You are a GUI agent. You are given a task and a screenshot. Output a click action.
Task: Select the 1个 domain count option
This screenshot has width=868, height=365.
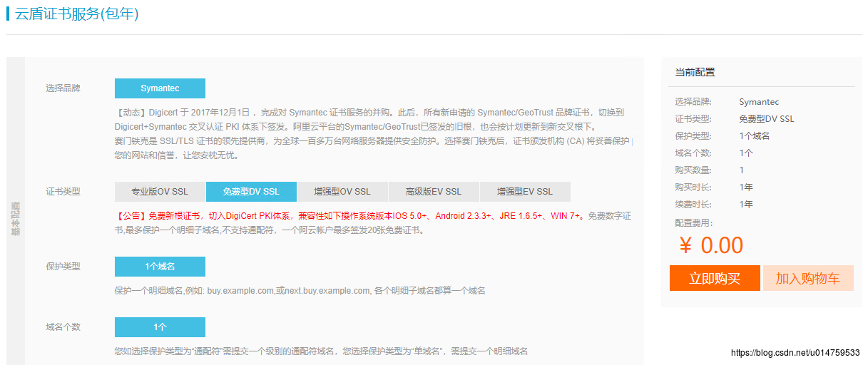[x=160, y=327]
